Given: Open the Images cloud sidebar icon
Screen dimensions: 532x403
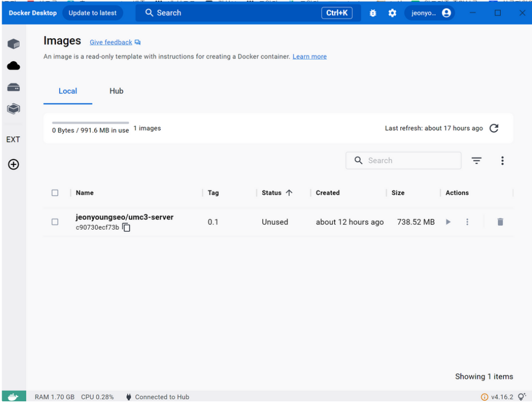Looking at the screenshot, I should coord(14,66).
